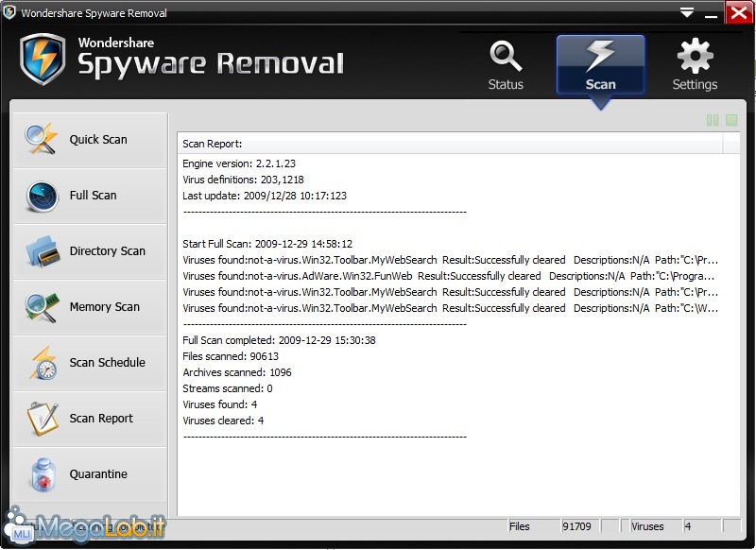Click the virus count 4 in status bar
This screenshot has width=756, height=550.
(688, 526)
